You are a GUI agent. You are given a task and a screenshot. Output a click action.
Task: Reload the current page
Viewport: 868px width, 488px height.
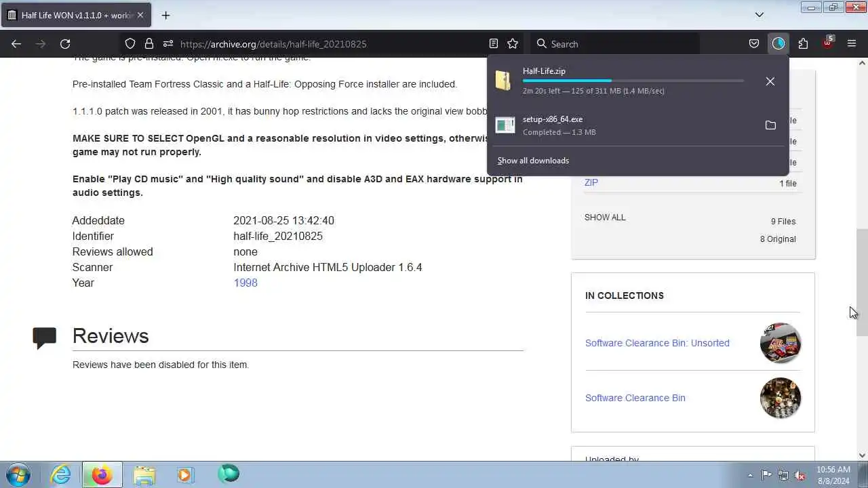(x=65, y=43)
